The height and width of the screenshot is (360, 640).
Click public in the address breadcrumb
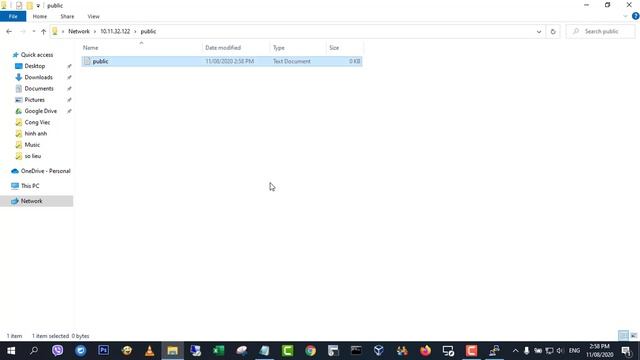148,31
